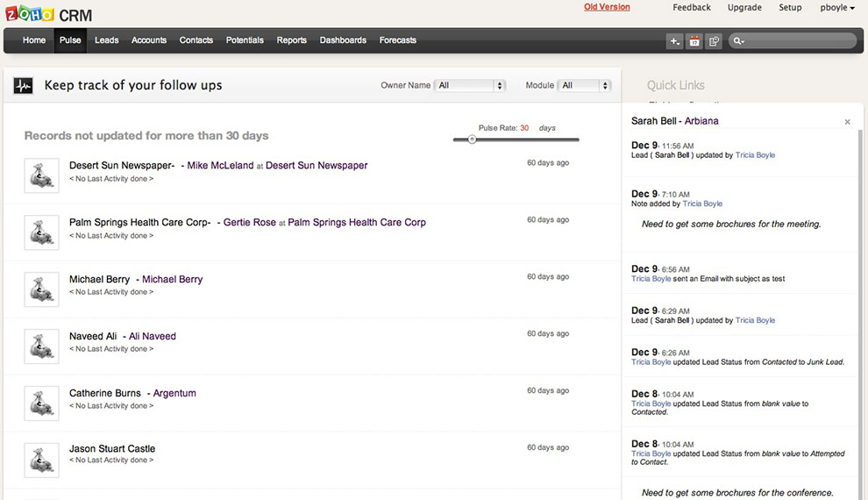
Task: Click the 'Need to get some brochures for the conference' note
Action: 737,493
